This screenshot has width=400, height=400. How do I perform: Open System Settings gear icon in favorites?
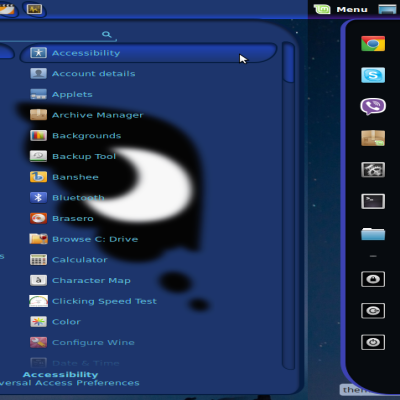coord(373,170)
